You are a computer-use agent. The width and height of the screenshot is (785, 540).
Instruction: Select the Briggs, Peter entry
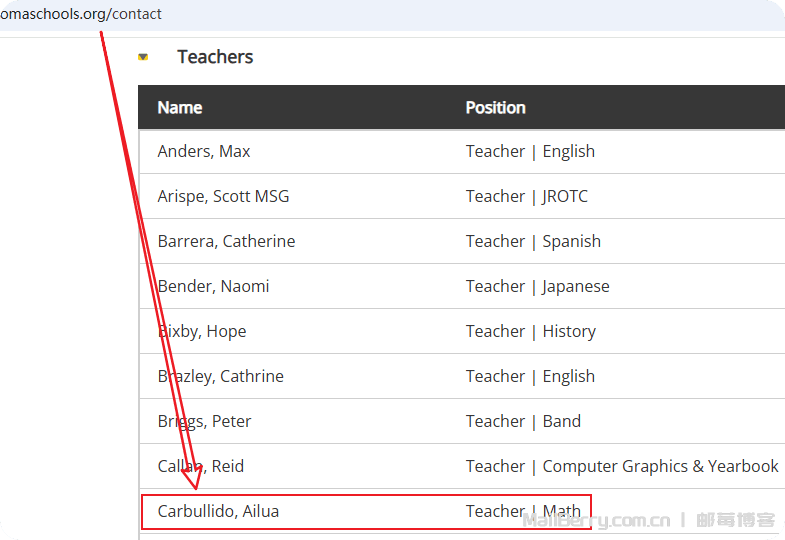(x=205, y=421)
